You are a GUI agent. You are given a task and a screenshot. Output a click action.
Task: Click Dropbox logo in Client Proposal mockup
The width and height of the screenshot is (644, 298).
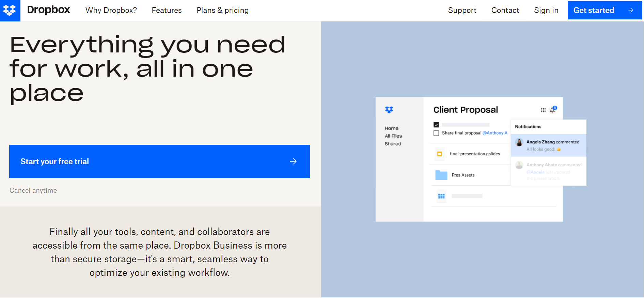click(x=389, y=110)
